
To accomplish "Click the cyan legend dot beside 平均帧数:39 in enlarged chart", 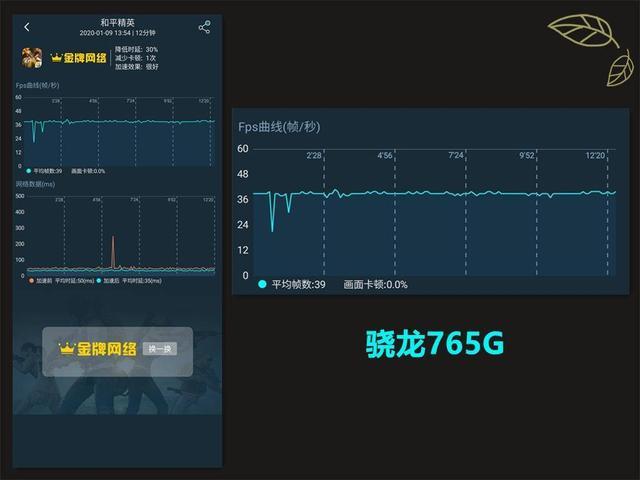I will pos(262,284).
